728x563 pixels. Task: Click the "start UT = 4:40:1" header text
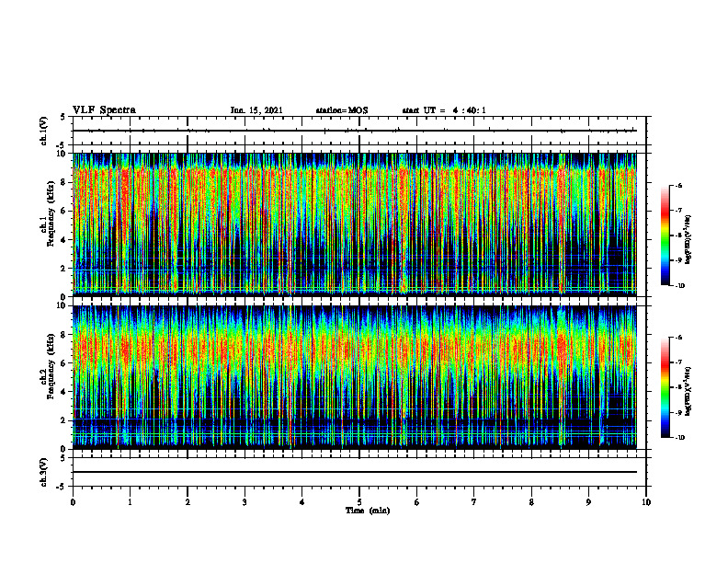click(x=444, y=110)
